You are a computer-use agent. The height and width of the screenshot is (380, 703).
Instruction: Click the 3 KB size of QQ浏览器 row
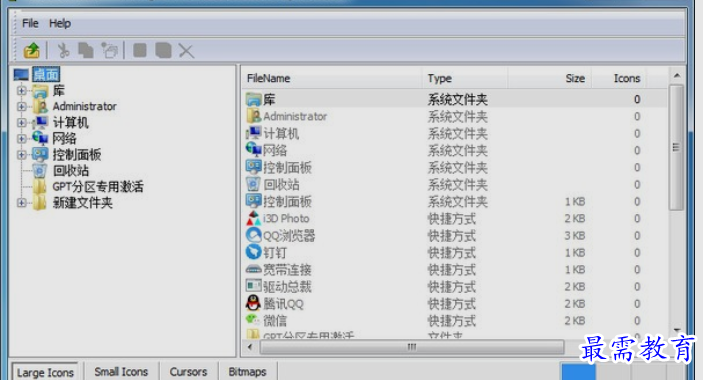click(575, 236)
